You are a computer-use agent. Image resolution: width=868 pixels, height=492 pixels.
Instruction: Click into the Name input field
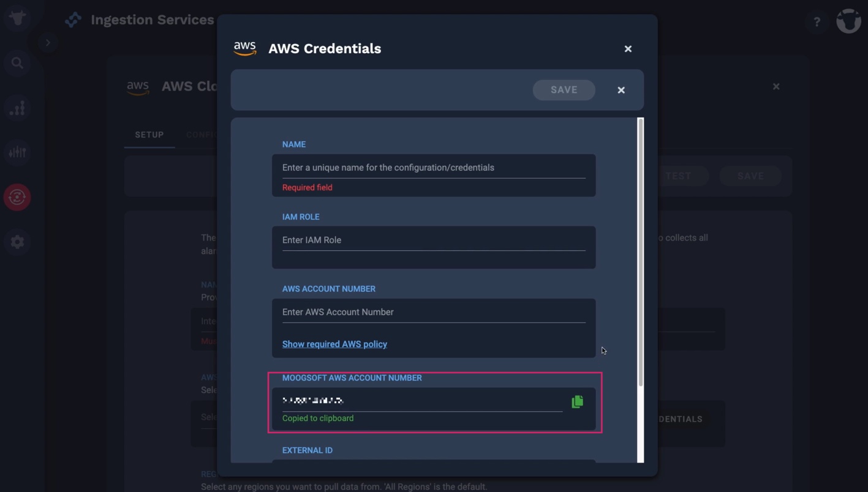coord(434,168)
